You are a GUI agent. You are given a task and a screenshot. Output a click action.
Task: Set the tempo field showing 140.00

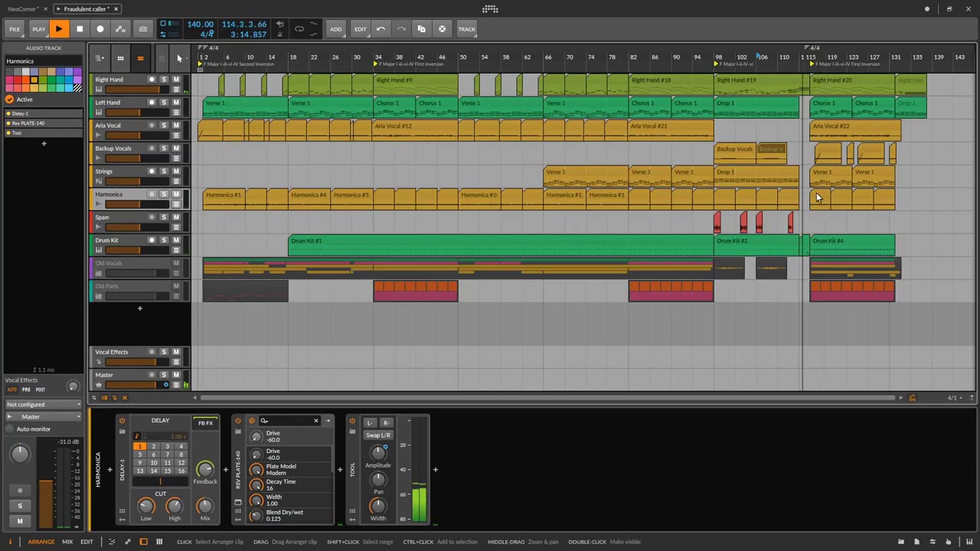point(200,24)
